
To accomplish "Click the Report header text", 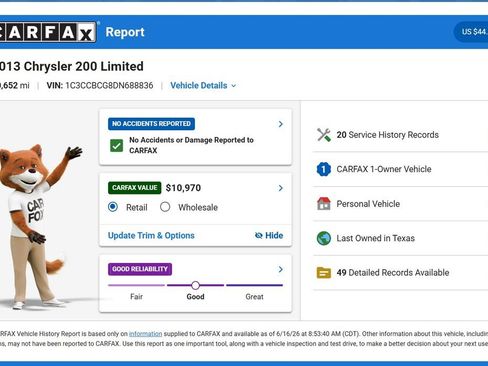I will coord(125,32).
